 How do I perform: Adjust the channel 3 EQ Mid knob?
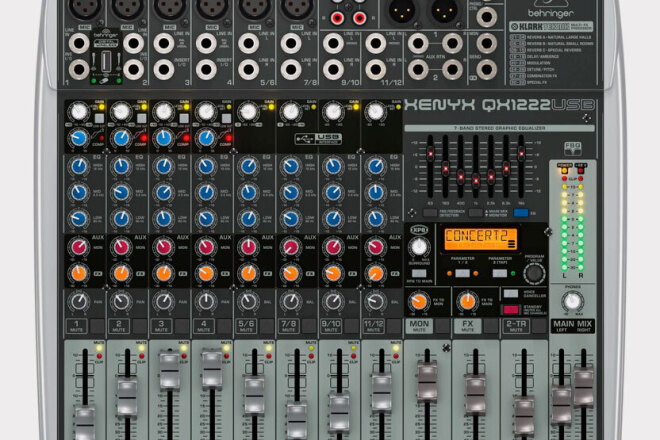click(x=163, y=193)
